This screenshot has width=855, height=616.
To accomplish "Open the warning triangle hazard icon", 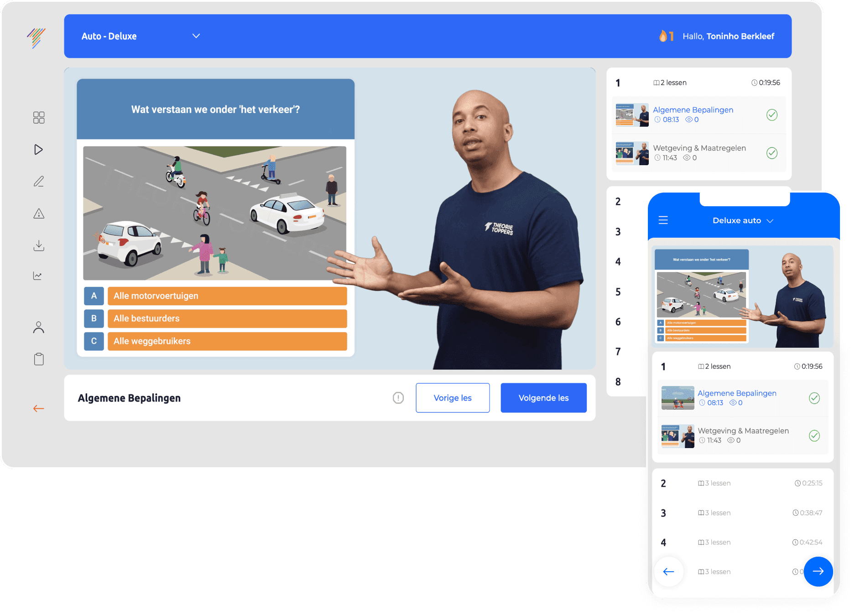I will click(39, 214).
